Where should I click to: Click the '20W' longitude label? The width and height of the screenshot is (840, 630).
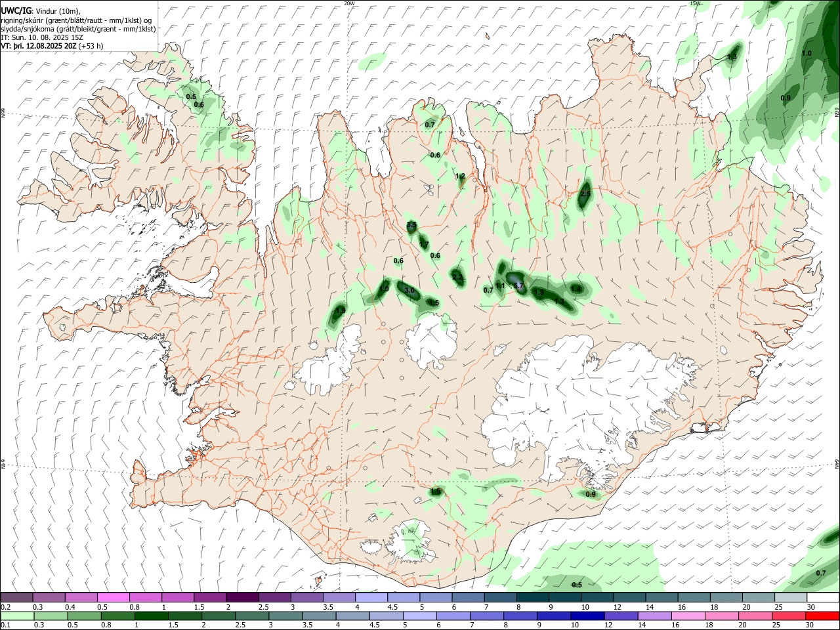tap(349, 3)
